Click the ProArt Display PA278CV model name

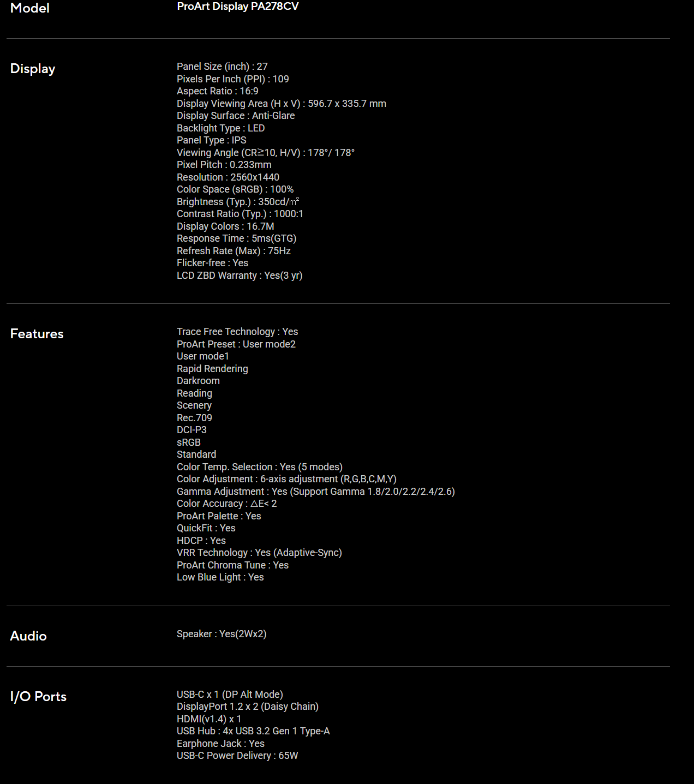(238, 7)
